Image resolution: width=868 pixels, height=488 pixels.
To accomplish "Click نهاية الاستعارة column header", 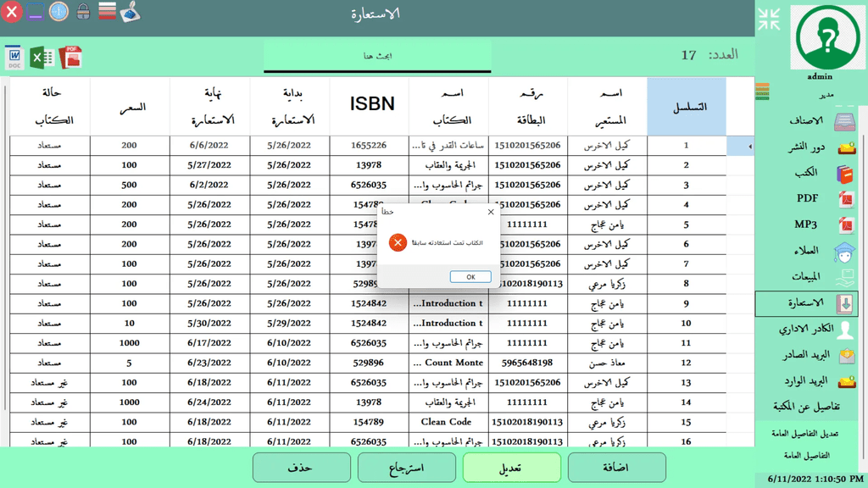I will click(x=209, y=106).
